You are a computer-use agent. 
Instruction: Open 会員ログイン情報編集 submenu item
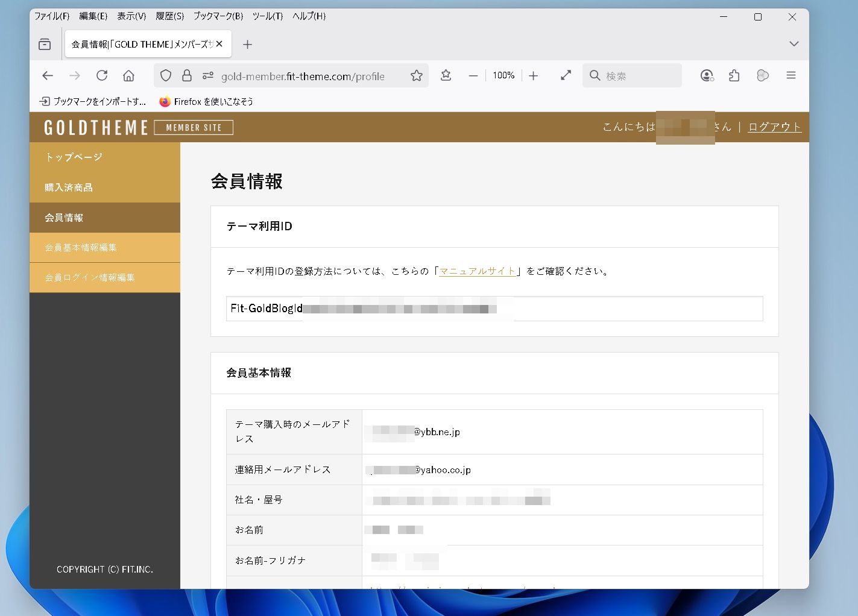(x=105, y=278)
